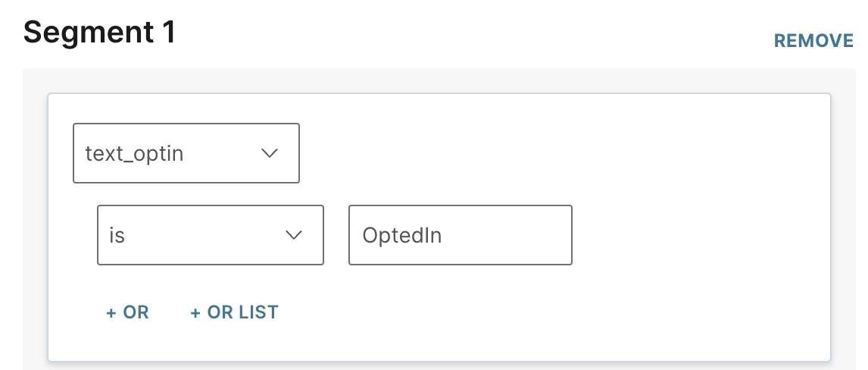
Task: Click the plus sign before OR LIST
Action: (195, 312)
